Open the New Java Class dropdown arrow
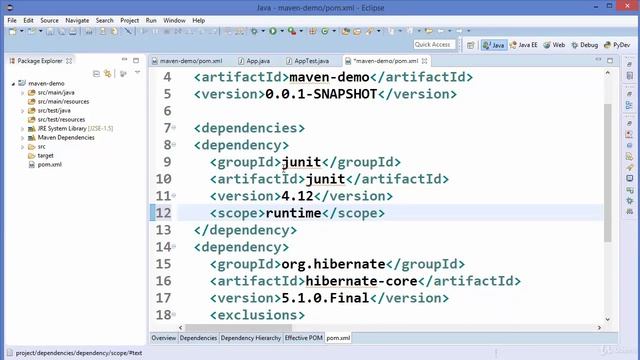Image resolution: width=640 pixels, height=360 pixels. [334, 31]
